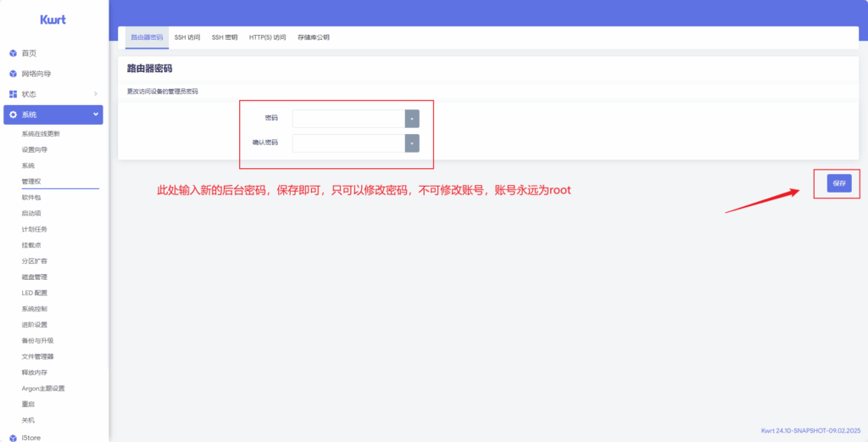Click the 首页 home icon in sidebar
Image resolution: width=868 pixels, height=442 pixels.
(x=13, y=53)
